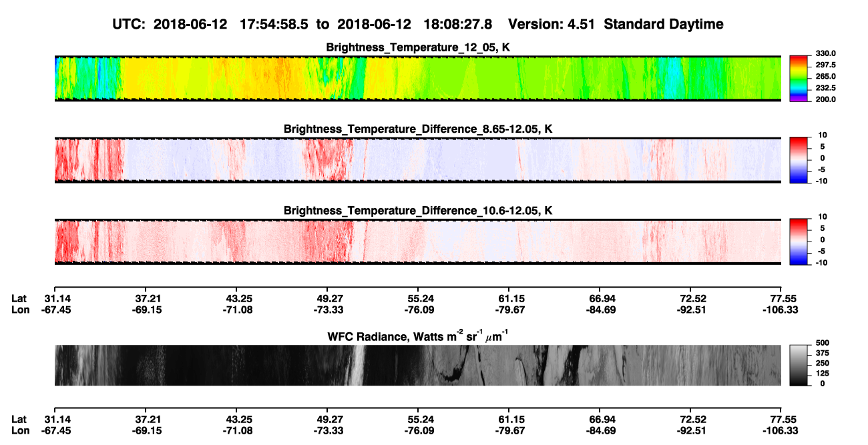Click the Brightness_Temperature_12_05 panel title
This screenshot has height=445, width=868.
click(418, 47)
